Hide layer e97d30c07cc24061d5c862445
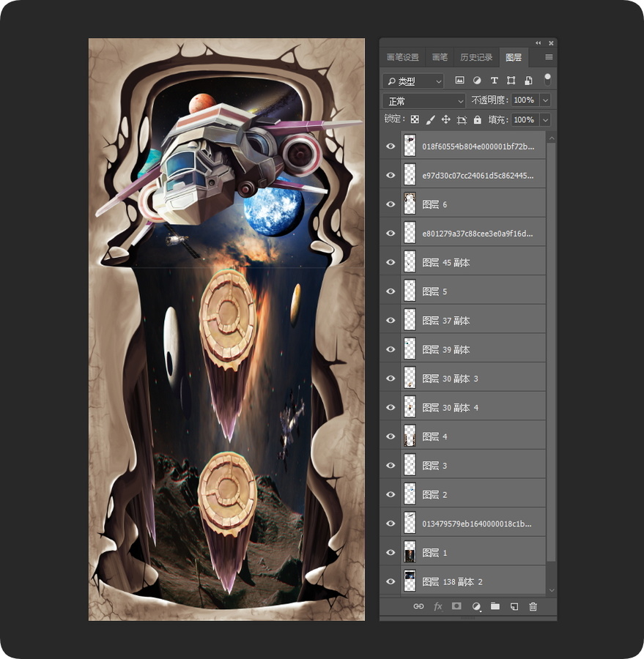This screenshot has height=659, width=644. pyautogui.click(x=391, y=175)
